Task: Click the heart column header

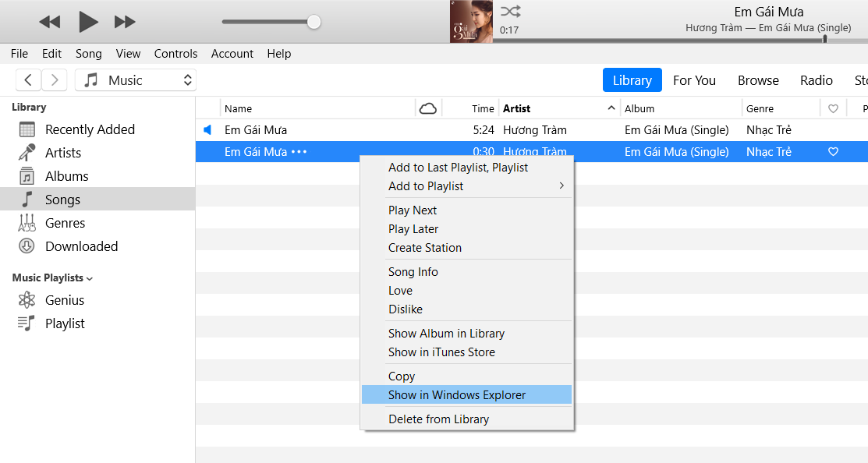Action: 834,108
